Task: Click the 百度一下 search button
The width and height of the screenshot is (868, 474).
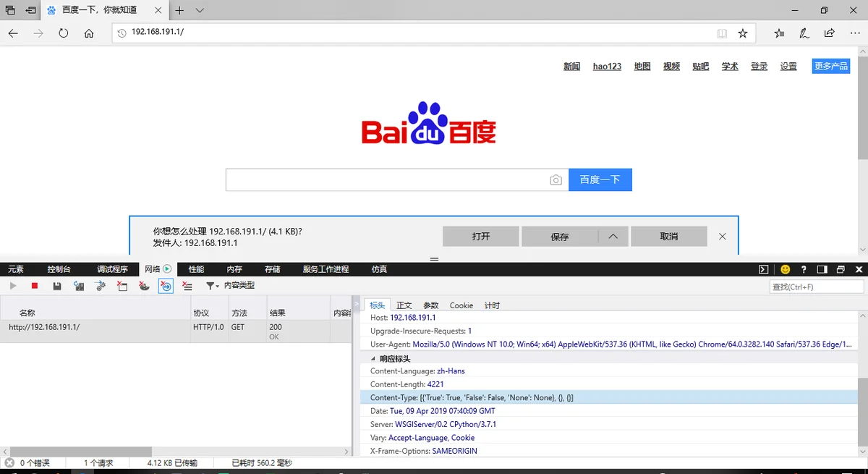Action: 600,180
